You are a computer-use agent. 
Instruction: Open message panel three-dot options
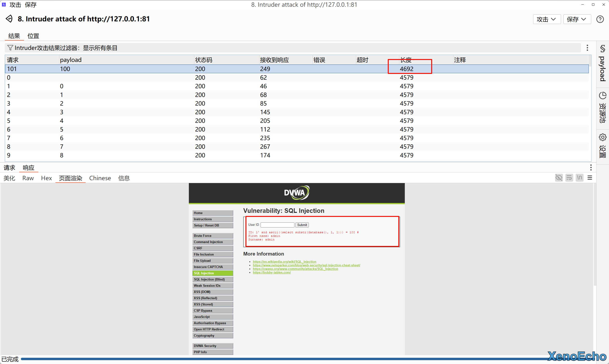click(x=591, y=167)
